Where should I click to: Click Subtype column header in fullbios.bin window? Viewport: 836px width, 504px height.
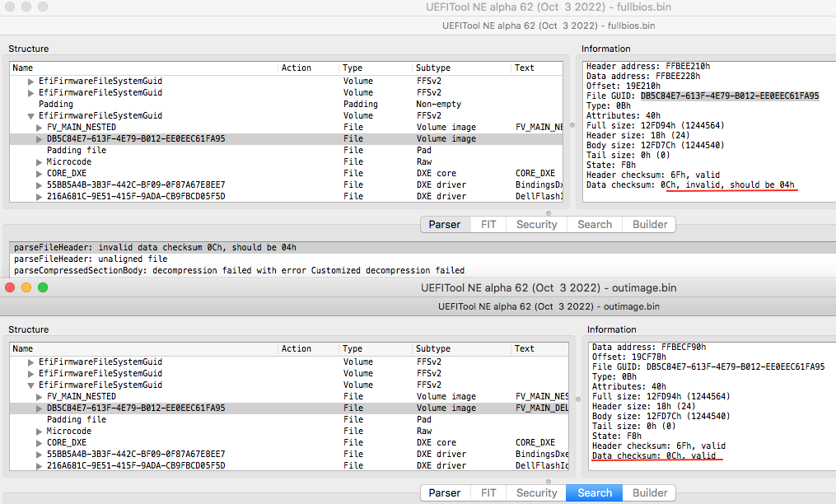click(x=461, y=68)
